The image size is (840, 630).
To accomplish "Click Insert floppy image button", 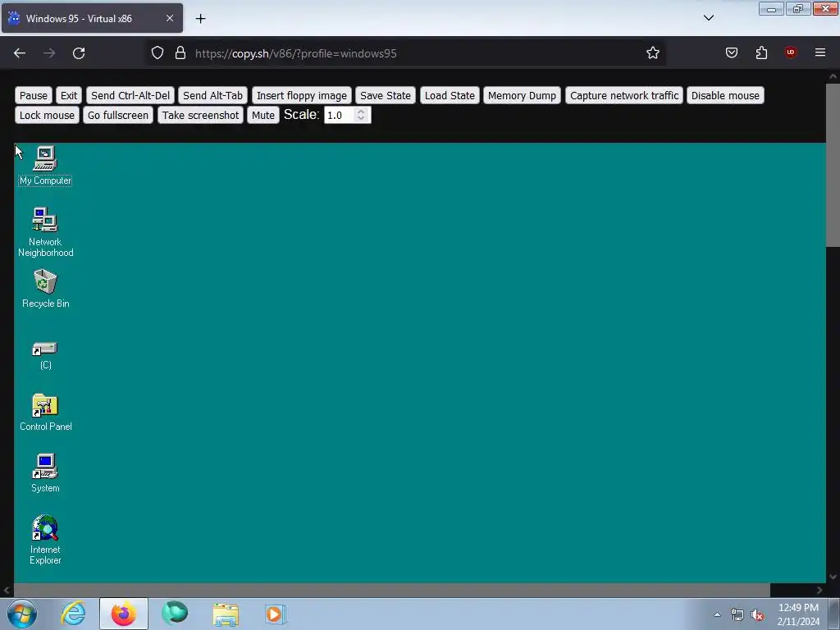I will click(302, 95).
